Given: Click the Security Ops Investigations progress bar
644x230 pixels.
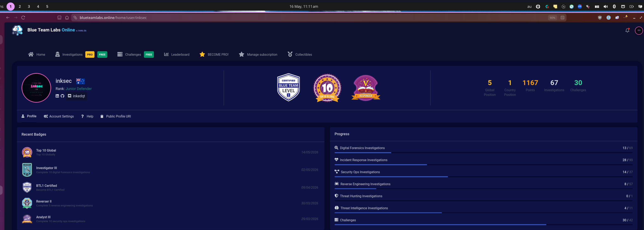Looking at the screenshot, I should click(484, 176).
